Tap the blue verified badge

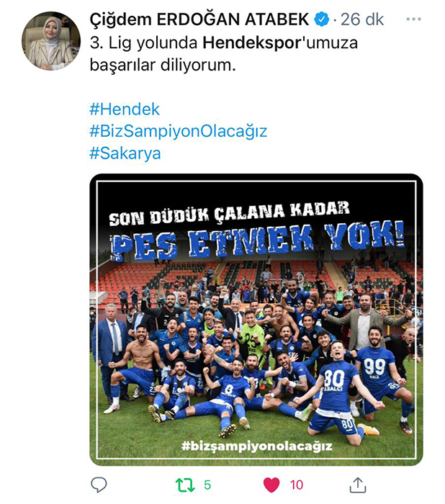pyautogui.click(x=321, y=19)
